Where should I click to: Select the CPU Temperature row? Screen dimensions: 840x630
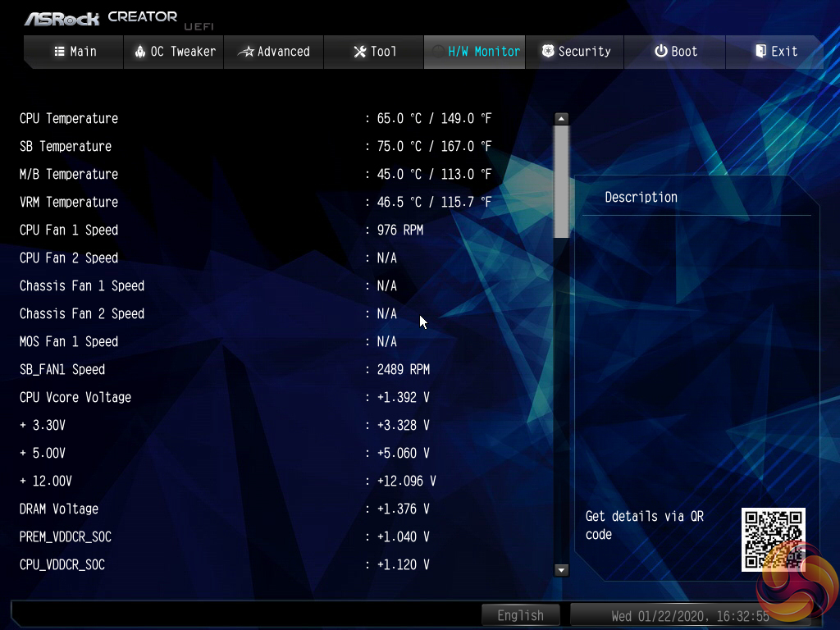pyautogui.click(x=256, y=118)
